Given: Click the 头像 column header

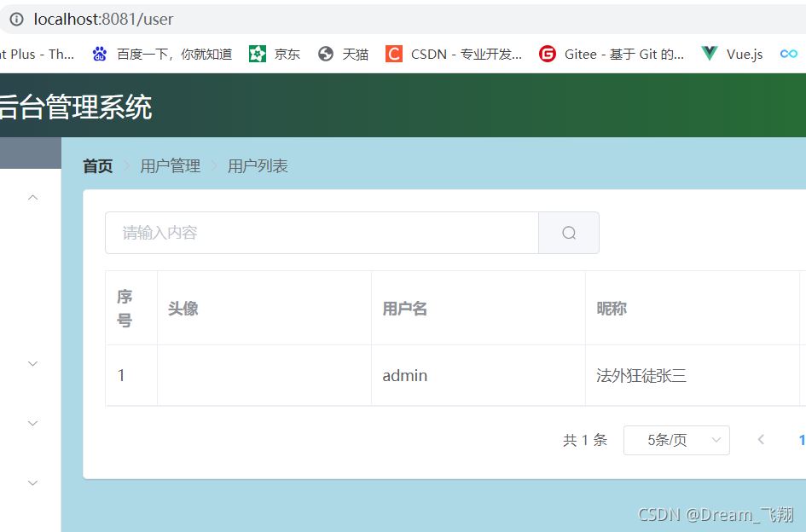Looking at the screenshot, I should tap(264, 308).
